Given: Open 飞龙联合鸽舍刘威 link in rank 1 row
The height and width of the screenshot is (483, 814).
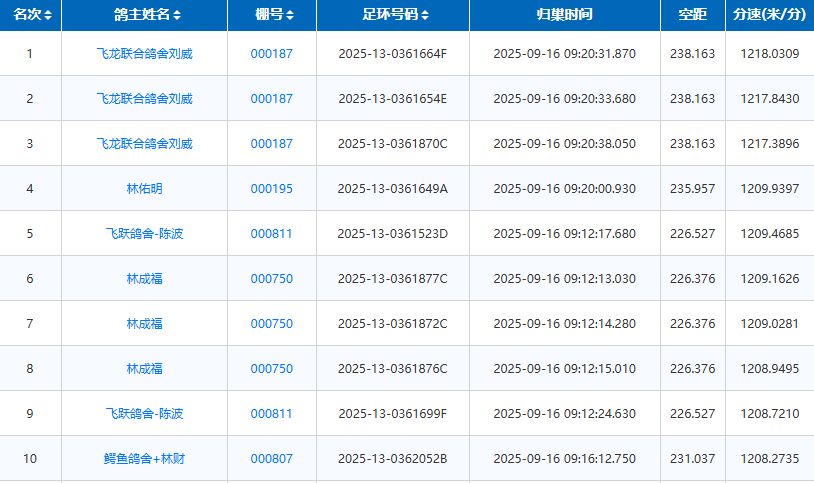Looking at the screenshot, I should (144, 53).
